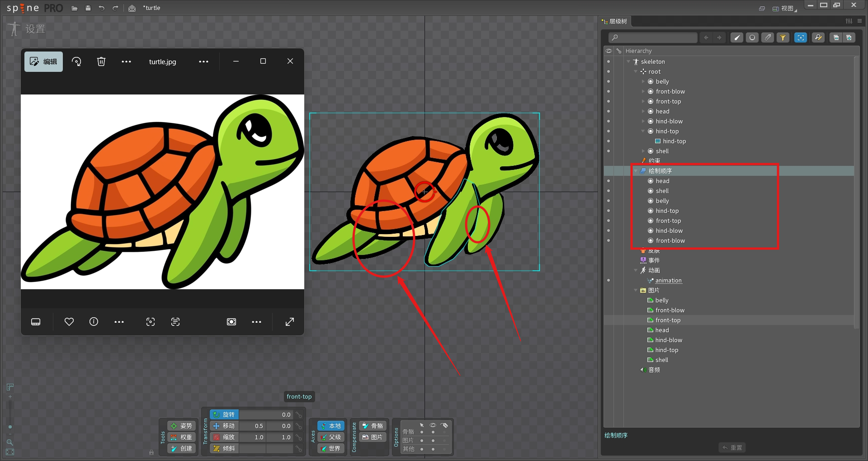Select the animation entry in tree
This screenshot has width=868, height=461.
668,280
